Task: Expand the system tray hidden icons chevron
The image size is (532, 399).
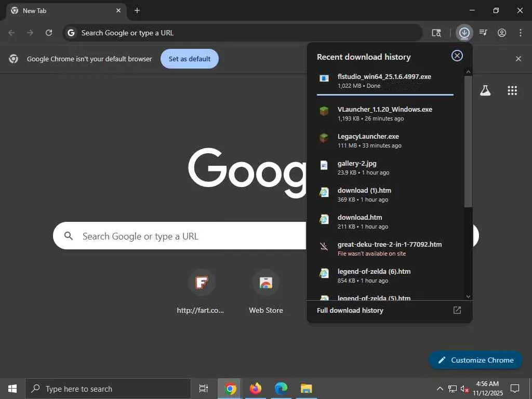Action: (x=440, y=389)
